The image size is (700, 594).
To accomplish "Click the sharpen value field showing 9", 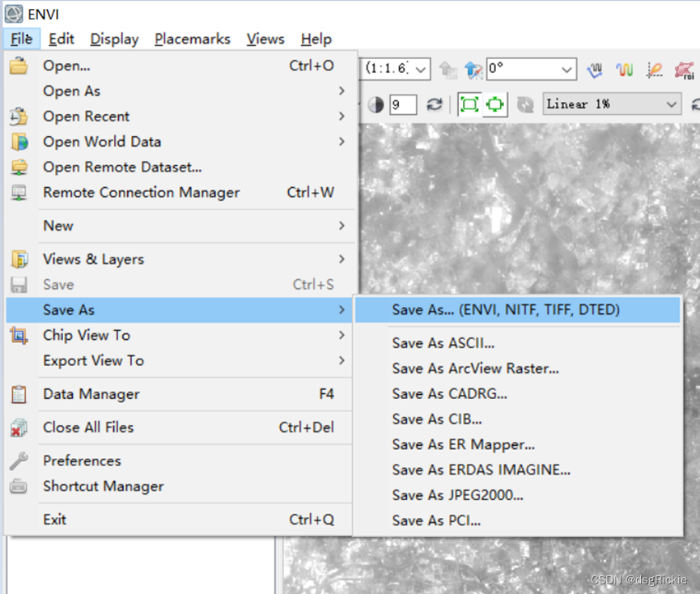I will click(403, 105).
